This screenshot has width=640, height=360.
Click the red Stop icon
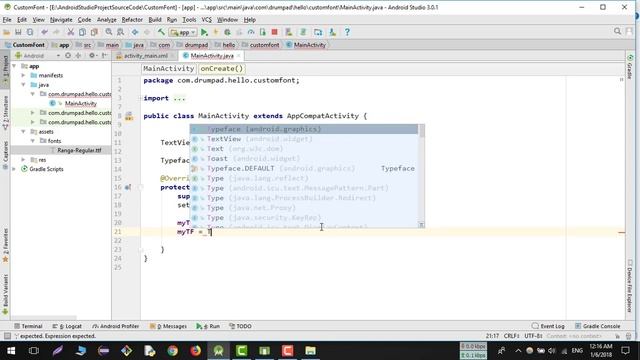(x=274, y=32)
